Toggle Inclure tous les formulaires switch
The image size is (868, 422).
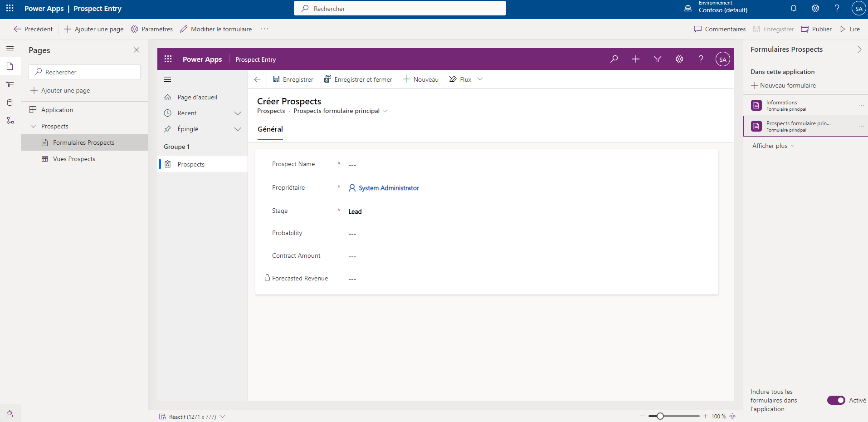[836, 400]
